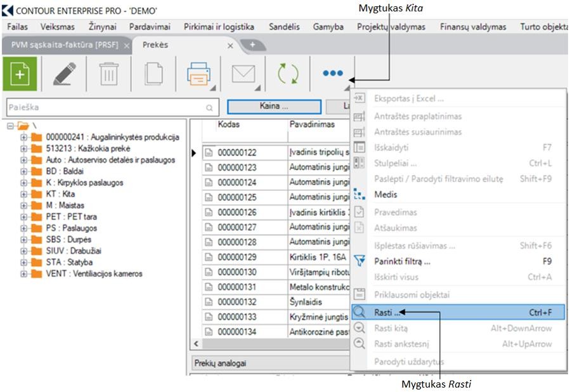The height and width of the screenshot is (392, 570).
Task: Open the Finansų valdymas menu
Action: tap(473, 27)
